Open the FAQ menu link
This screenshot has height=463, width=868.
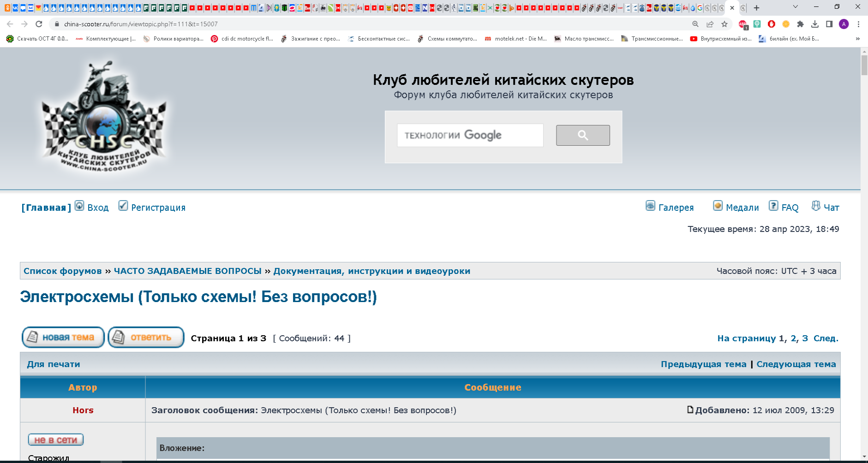[x=790, y=208]
